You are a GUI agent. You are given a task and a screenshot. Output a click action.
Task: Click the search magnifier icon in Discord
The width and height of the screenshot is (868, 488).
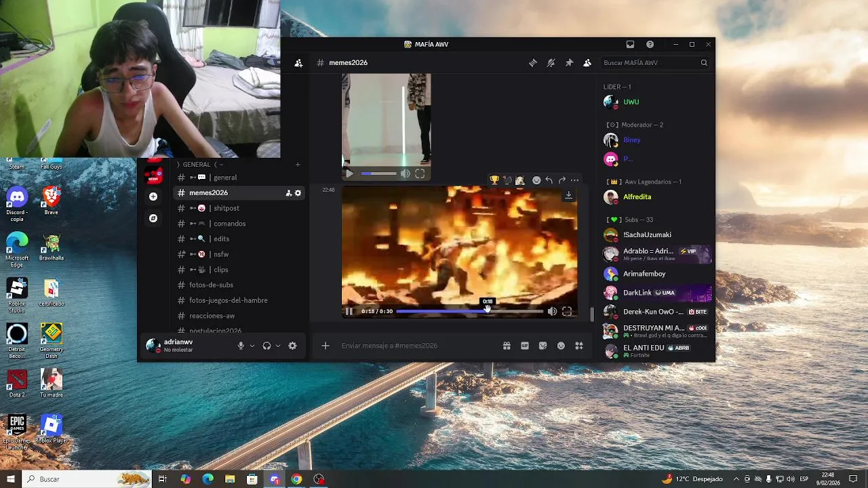click(x=704, y=63)
